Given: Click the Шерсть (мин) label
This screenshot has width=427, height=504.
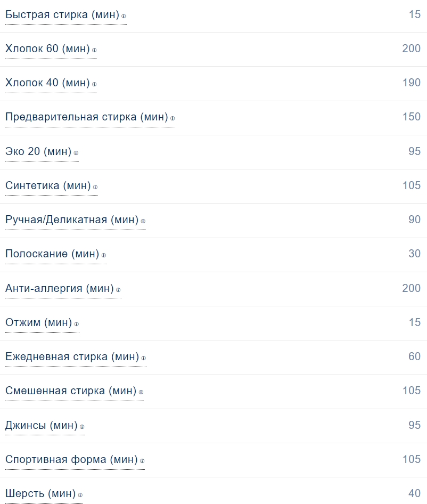Looking at the screenshot, I should [40, 493].
